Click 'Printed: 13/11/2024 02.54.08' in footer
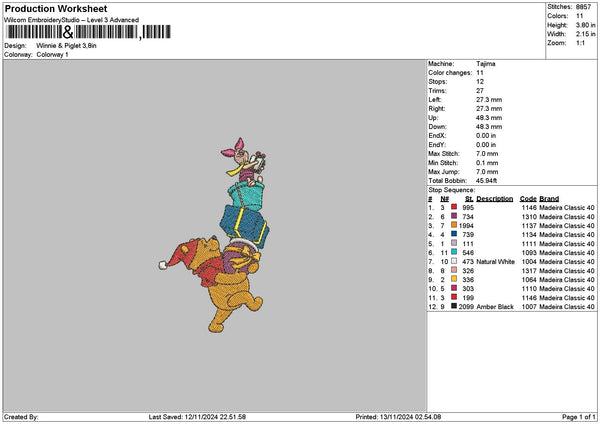Viewport: 600px width, 424px height. 398,417
